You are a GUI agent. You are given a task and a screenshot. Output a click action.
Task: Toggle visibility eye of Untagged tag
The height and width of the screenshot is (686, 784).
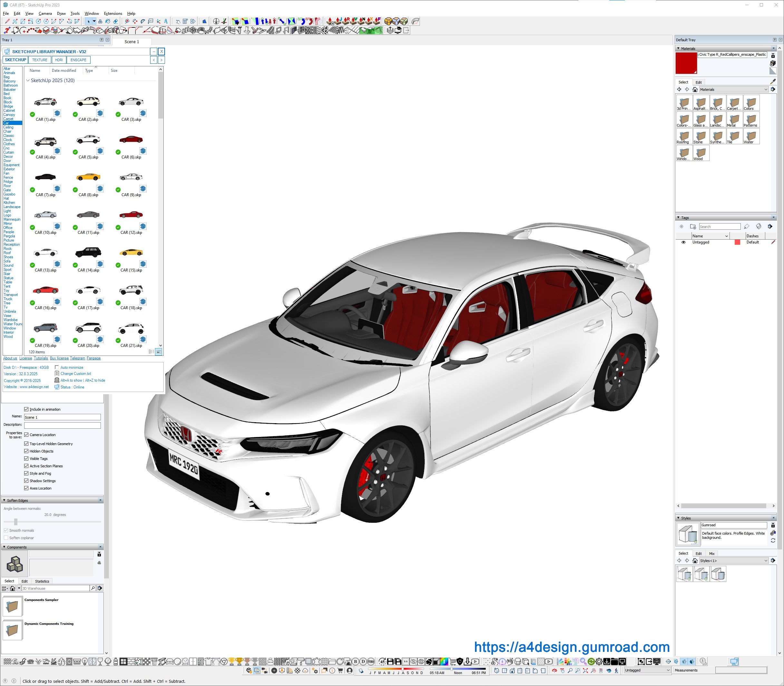[683, 242]
